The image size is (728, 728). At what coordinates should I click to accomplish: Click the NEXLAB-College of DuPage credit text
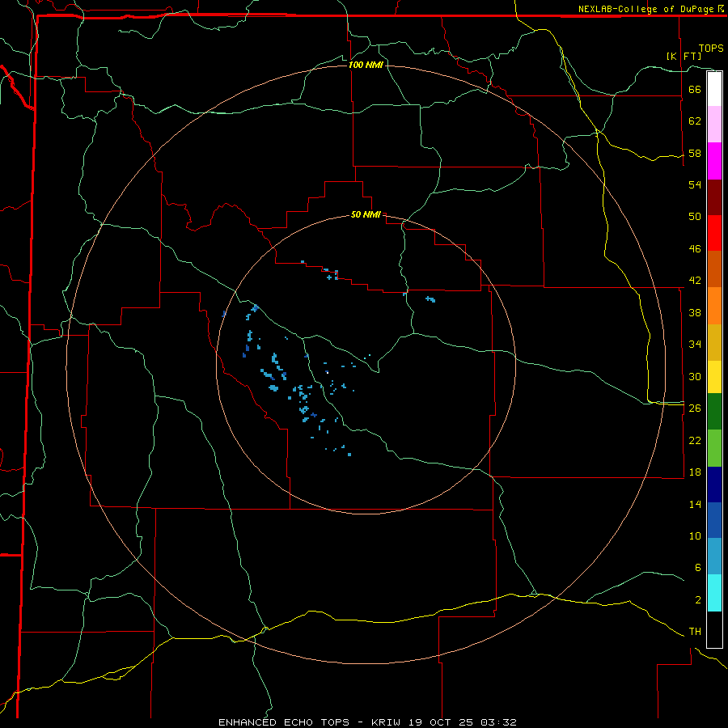click(x=645, y=9)
